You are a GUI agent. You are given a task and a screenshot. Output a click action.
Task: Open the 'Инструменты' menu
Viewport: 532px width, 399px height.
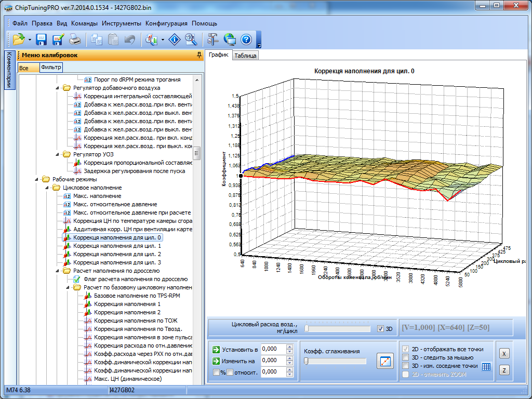pyautogui.click(x=121, y=23)
